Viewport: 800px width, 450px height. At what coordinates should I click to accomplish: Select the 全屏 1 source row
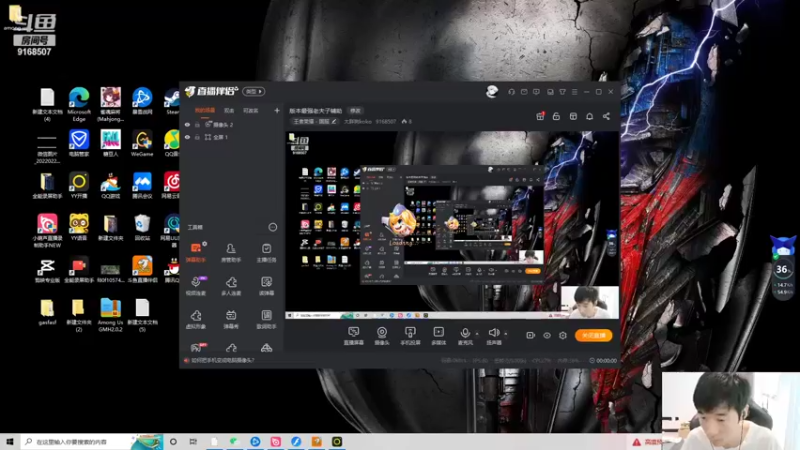[x=232, y=137]
